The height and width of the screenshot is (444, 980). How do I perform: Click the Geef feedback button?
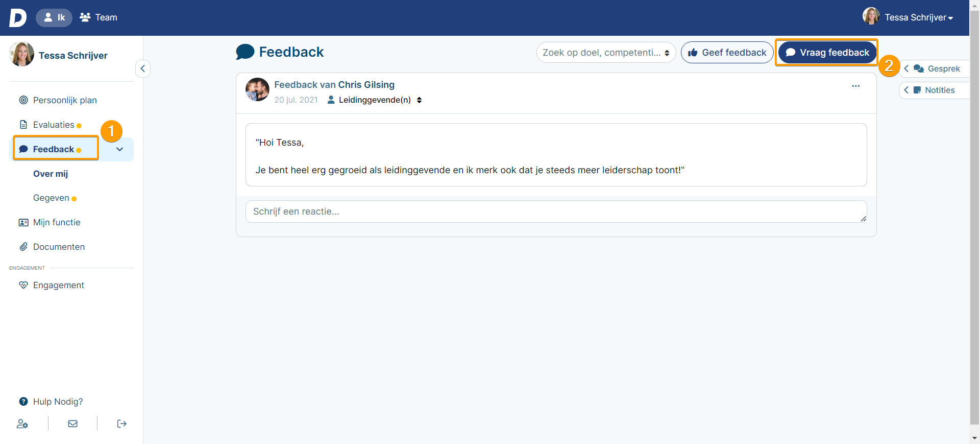[x=727, y=53]
